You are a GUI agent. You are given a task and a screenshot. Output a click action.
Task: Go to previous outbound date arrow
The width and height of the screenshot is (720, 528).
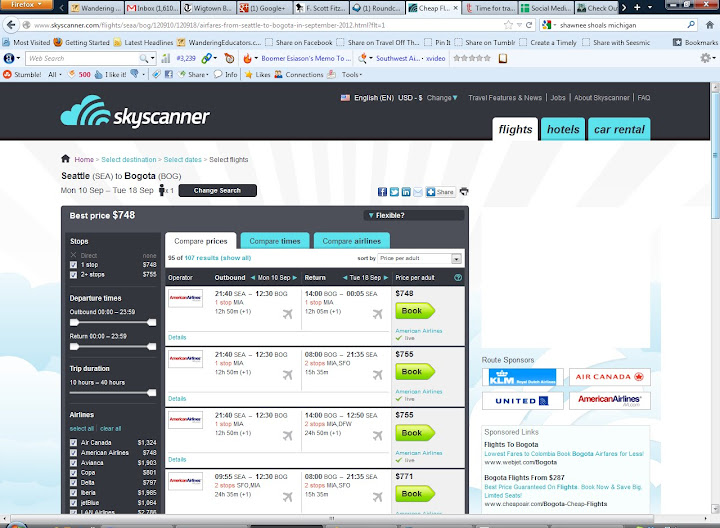click(x=253, y=278)
